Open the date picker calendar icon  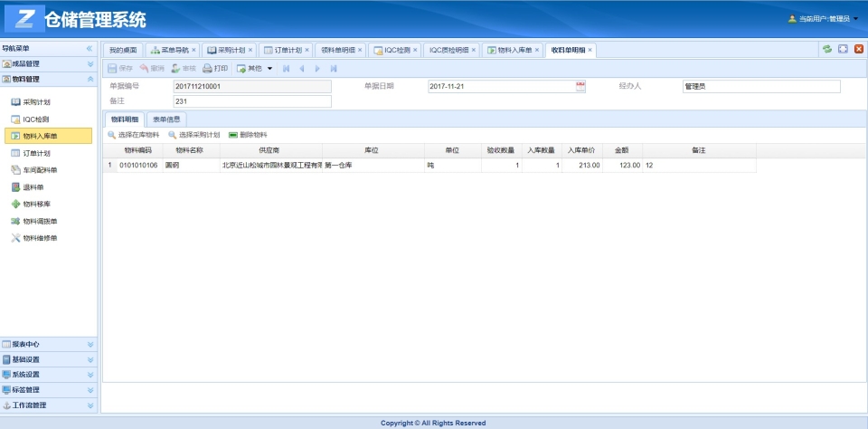coord(580,86)
